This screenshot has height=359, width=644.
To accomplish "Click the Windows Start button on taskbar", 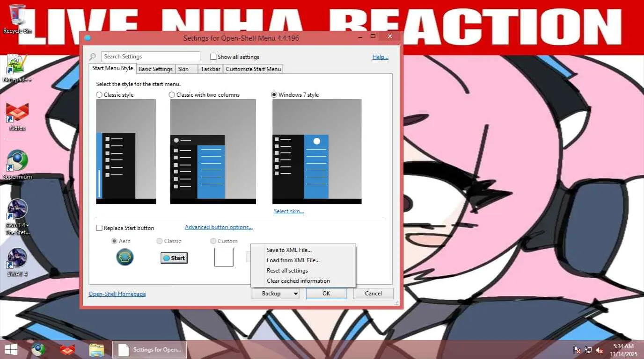I will [11, 349].
